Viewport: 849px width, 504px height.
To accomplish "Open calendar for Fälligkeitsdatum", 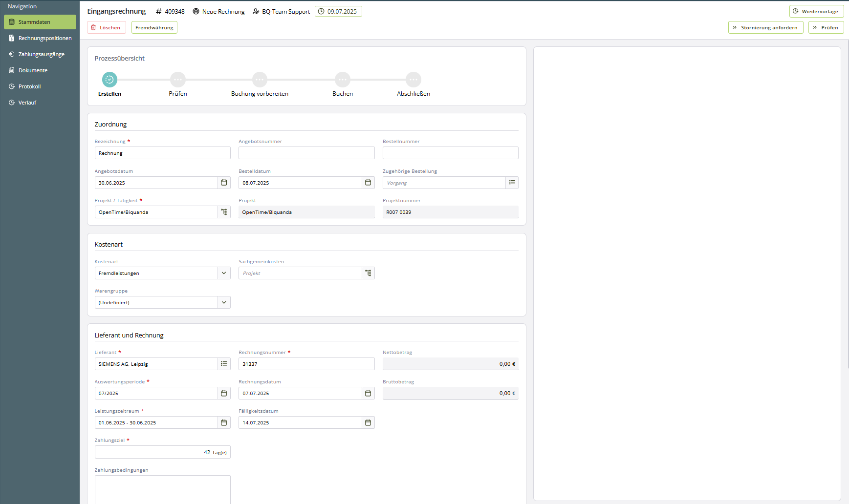I will [x=368, y=422].
